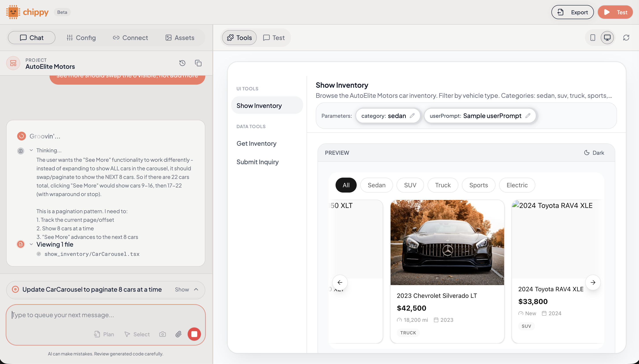Collapse the Viewing 1 file section
The image size is (639, 364).
[x=31, y=244]
